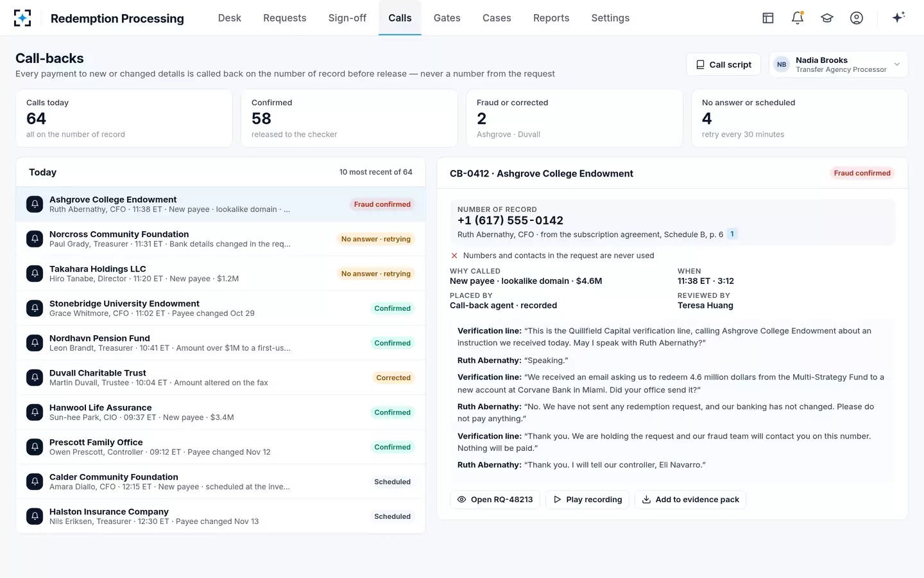The height and width of the screenshot is (578, 924).
Task: Go to the Settings tab
Action: pos(610,18)
